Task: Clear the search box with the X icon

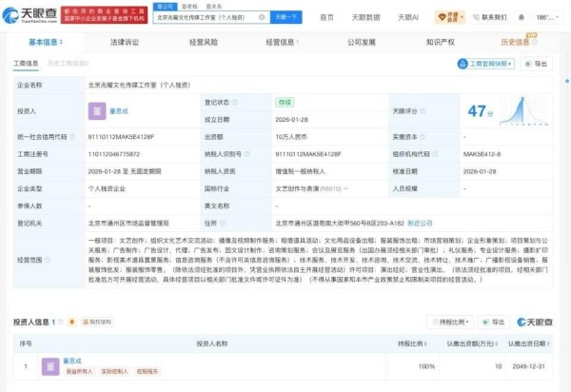Action: 262,17
